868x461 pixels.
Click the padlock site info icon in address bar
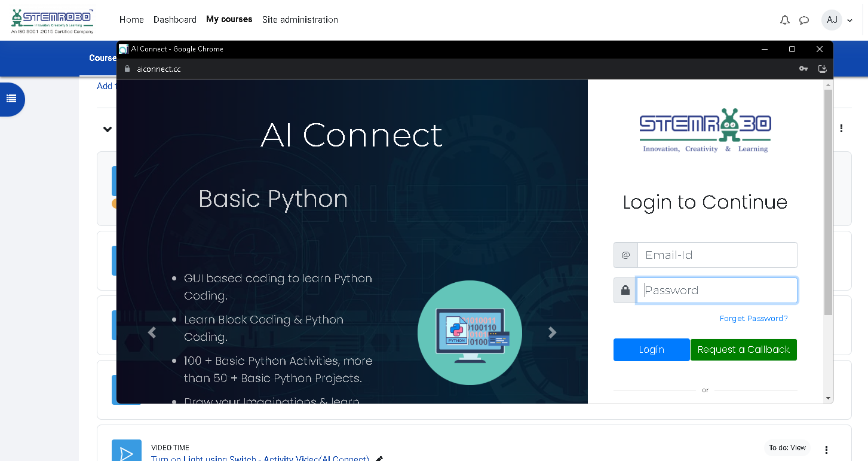coord(127,69)
